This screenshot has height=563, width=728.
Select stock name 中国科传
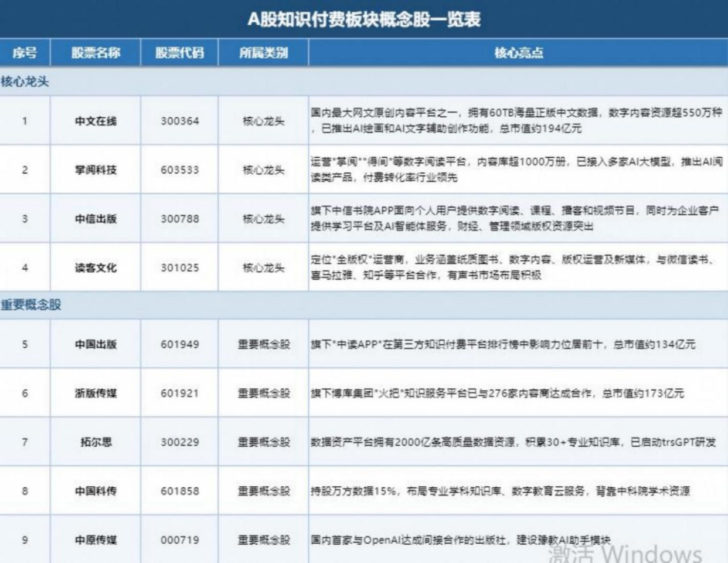click(x=96, y=491)
